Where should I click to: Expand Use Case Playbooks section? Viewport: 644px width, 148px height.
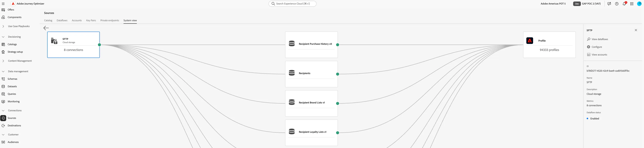point(3,26)
